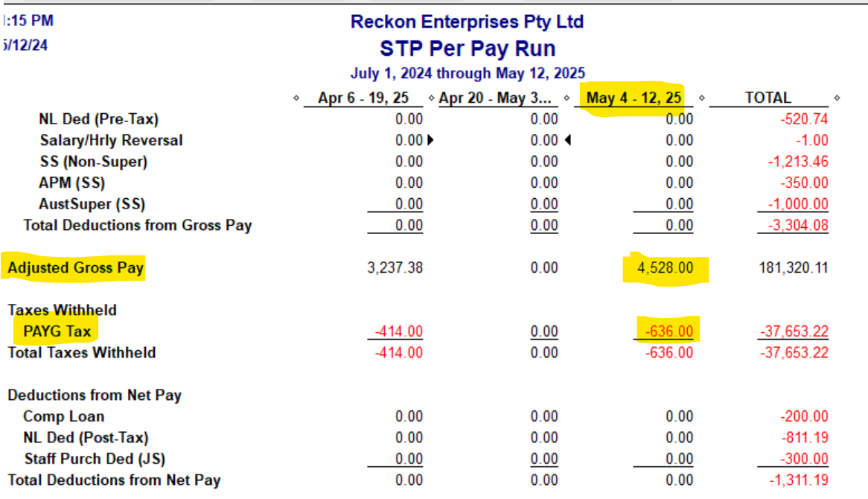Click the 'APM (SS)' row label
The width and height of the screenshot is (868, 499).
point(72,182)
